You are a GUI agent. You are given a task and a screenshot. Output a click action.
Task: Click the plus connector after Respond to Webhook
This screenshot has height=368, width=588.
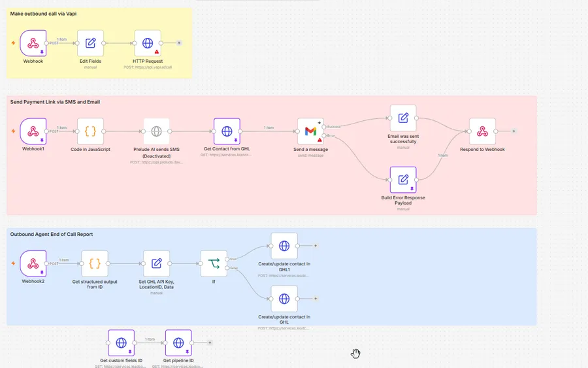pos(514,131)
